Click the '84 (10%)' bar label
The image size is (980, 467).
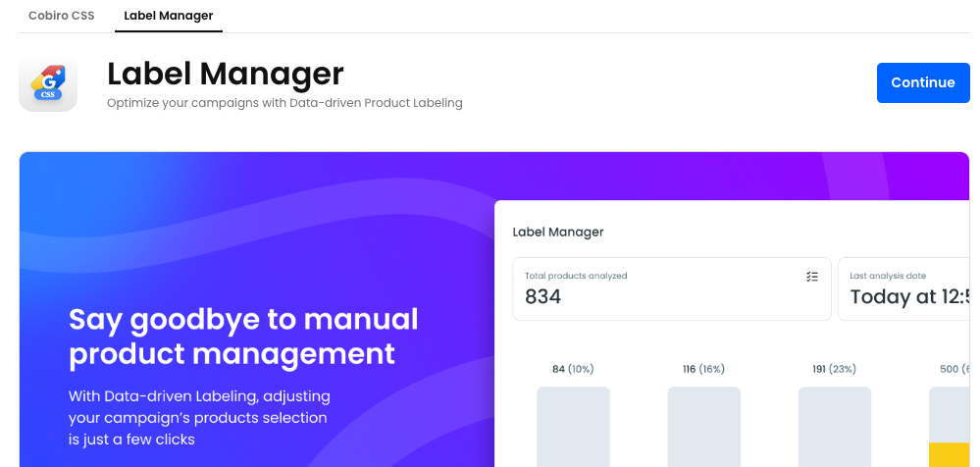(573, 369)
